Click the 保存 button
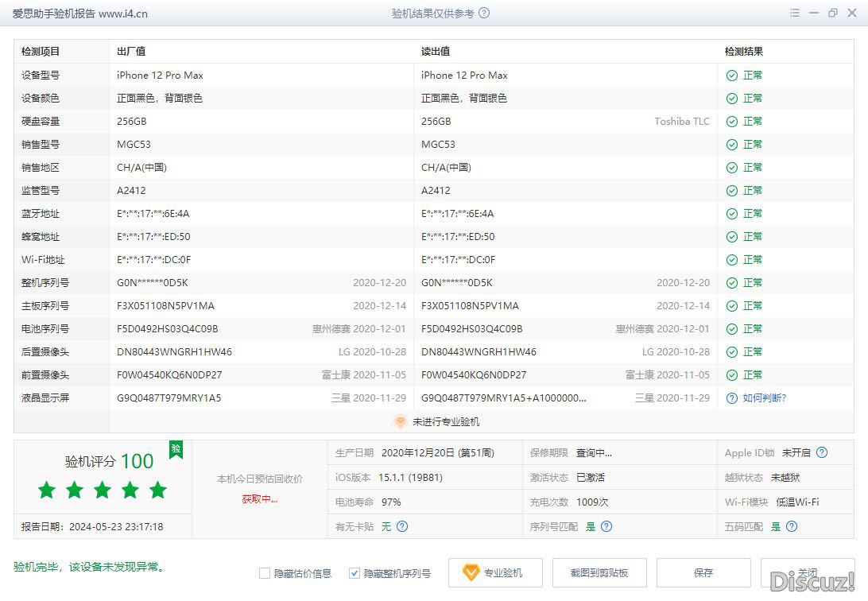Image resolution: width=868 pixels, height=601 pixels. (703, 572)
